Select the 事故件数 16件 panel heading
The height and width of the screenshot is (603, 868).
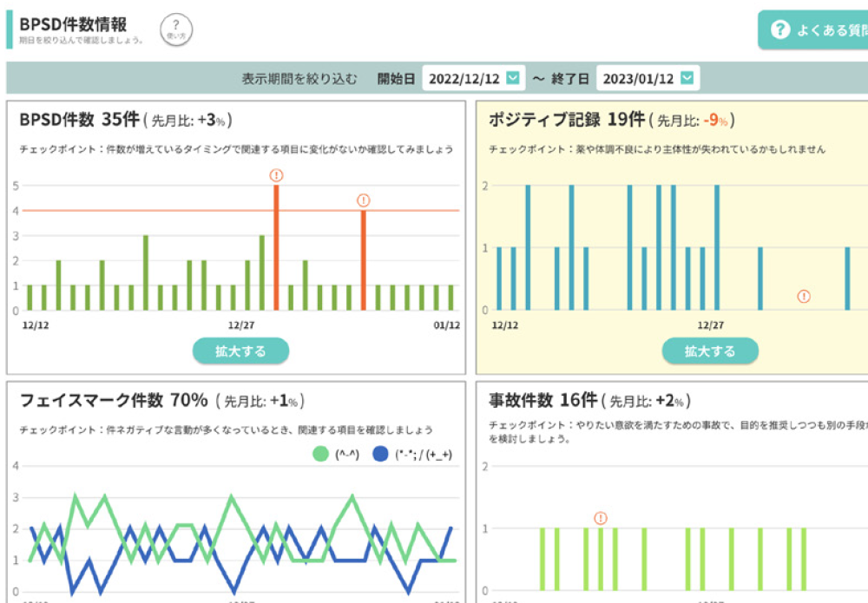click(x=542, y=400)
